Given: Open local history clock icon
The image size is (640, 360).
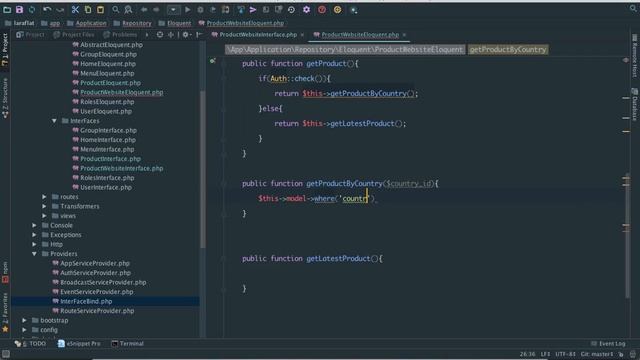Looking at the screenshot, I should tap(291, 9).
